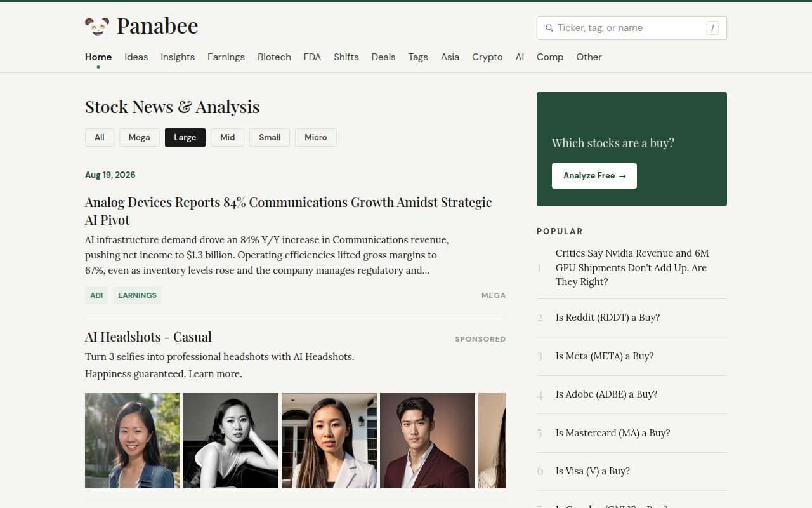Focus the Ticker, tag, or name search field

(x=631, y=28)
